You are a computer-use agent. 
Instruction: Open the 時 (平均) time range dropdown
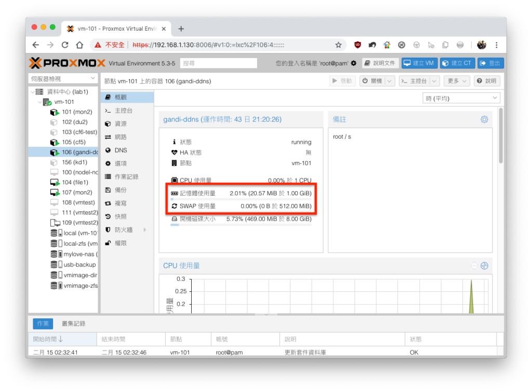tap(461, 98)
